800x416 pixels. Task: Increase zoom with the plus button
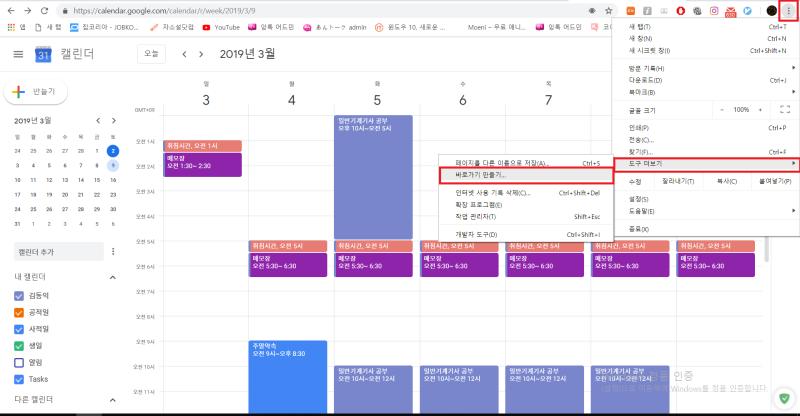point(760,110)
